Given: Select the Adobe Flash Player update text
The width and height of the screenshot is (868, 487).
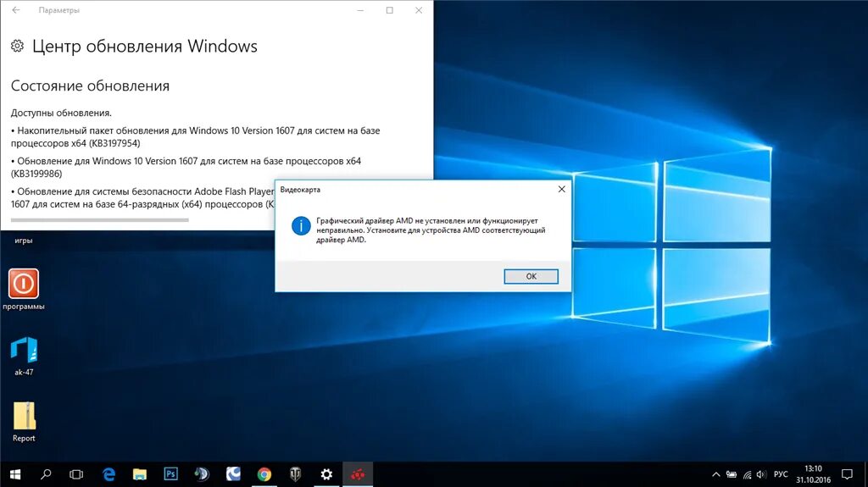Looking at the screenshot, I should pyautogui.click(x=142, y=197).
